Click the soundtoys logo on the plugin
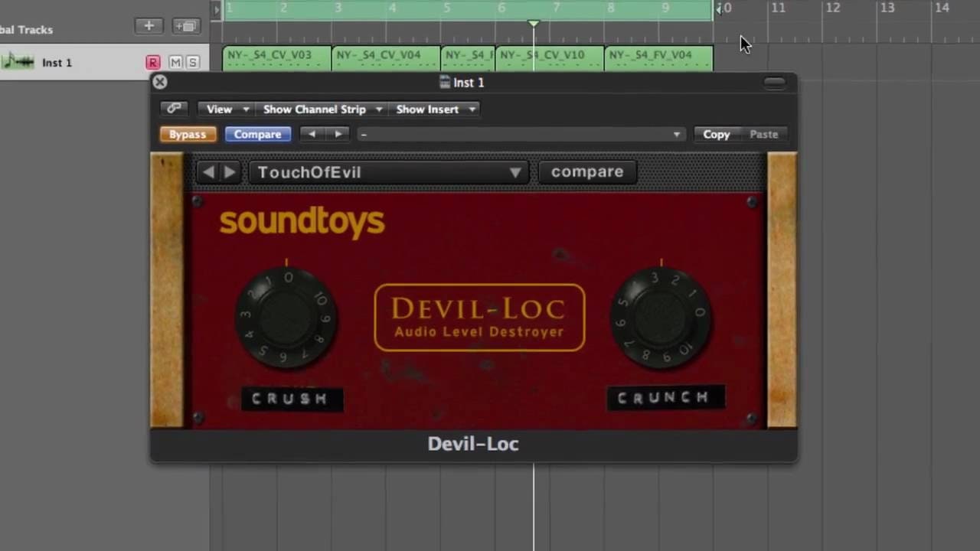 302,222
